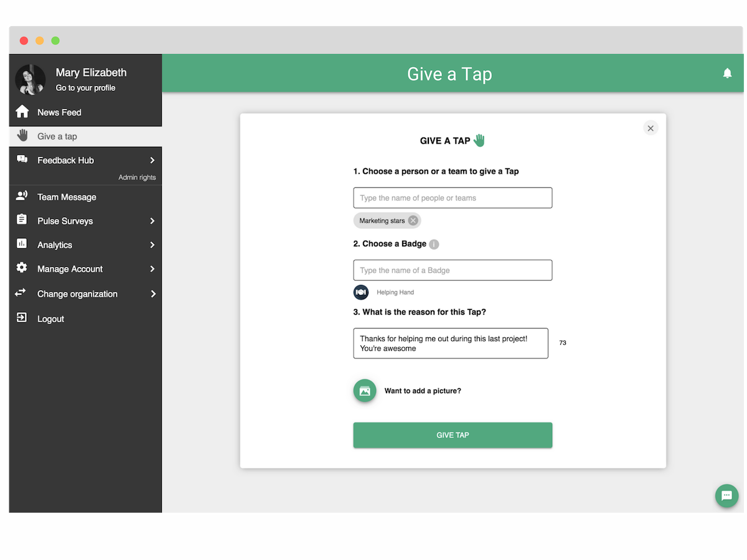Click the macOS yellow minimize button
Screen dimensions: 747x560
[39, 40]
